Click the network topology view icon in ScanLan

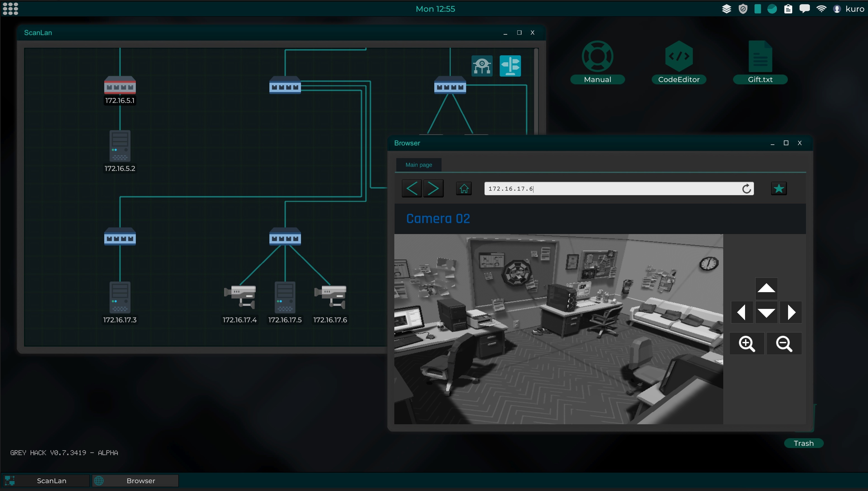point(482,66)
